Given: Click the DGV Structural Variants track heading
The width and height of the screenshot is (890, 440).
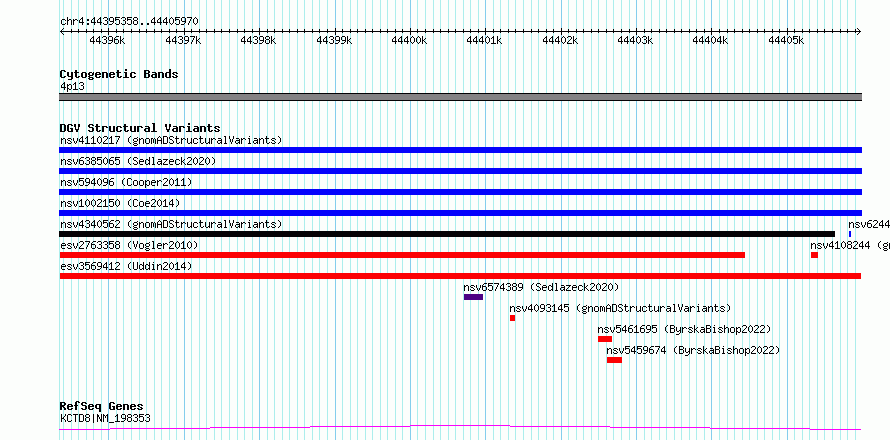Looking at the screenshot, I should click(x=140, y=128).
